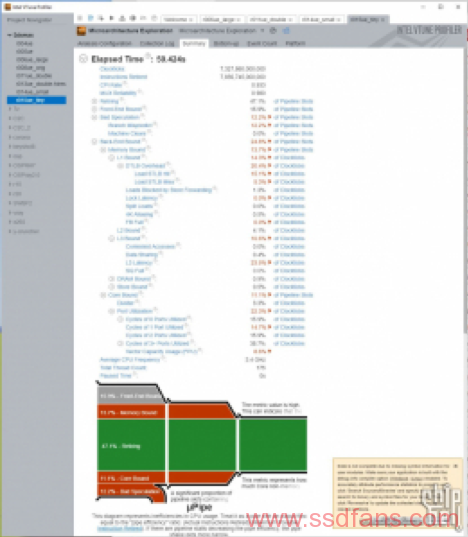Expand the Front-End Bound metric row
This screenshot has height=537, width=468.
pyautogui.click(x=94, y=109)
